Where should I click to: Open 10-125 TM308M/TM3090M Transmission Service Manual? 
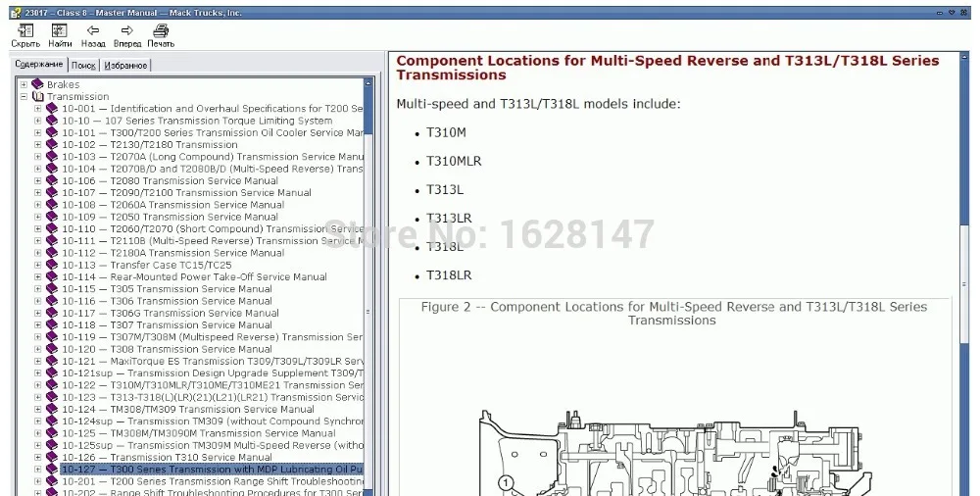click(199, 433)
